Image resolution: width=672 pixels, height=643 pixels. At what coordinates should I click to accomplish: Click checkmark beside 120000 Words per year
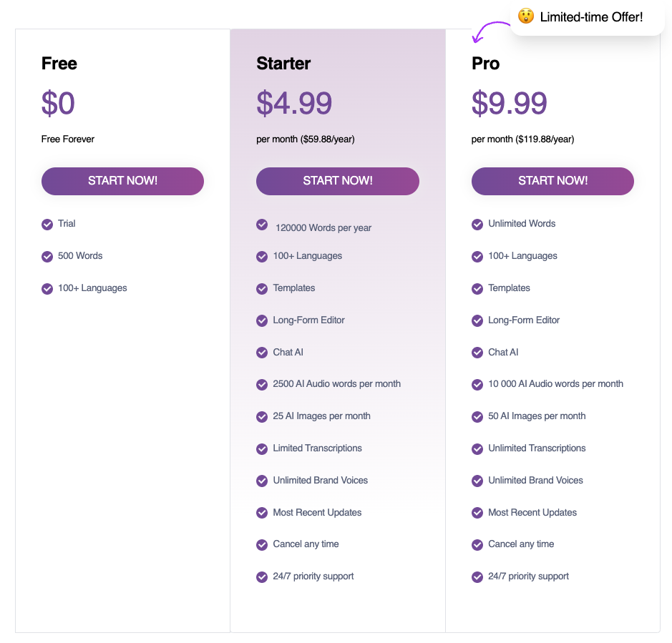point(262,225)
